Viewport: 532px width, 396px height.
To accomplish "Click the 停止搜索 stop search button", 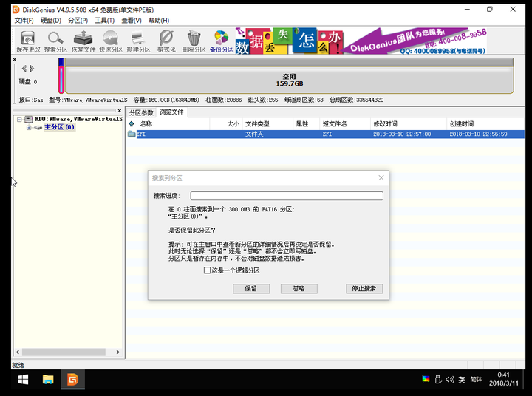I will 364,288.
